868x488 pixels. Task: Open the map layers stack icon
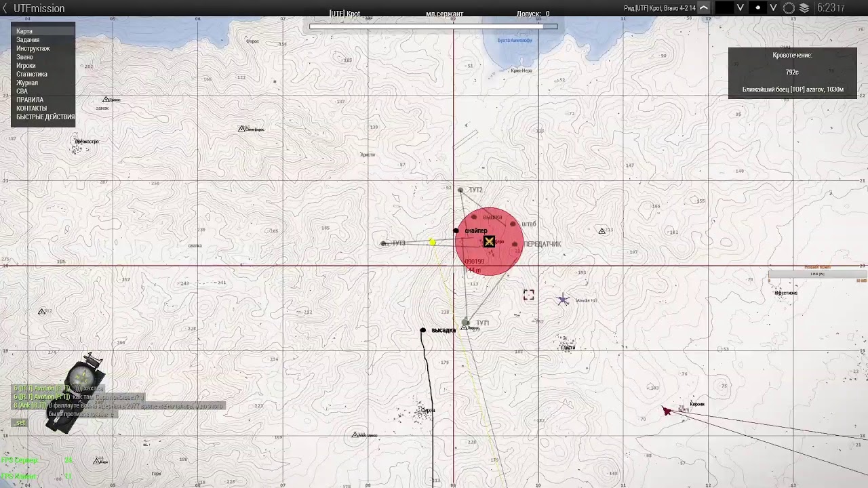(804, 8)
